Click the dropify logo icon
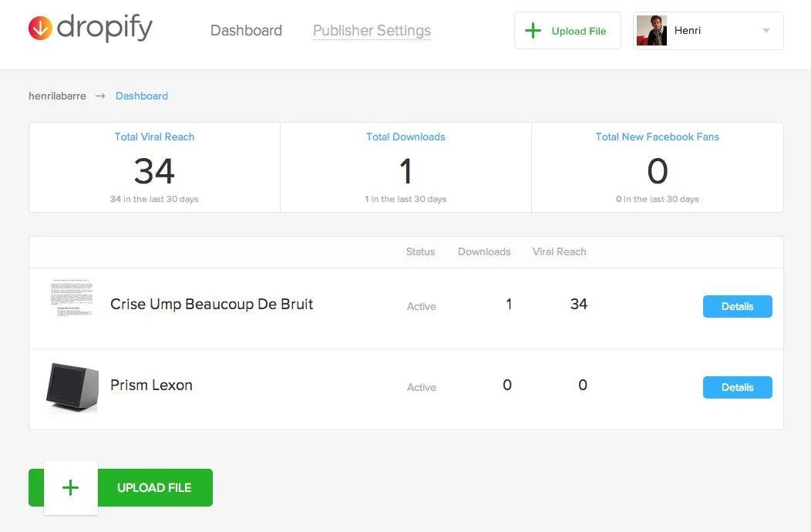 coord(40,28)
